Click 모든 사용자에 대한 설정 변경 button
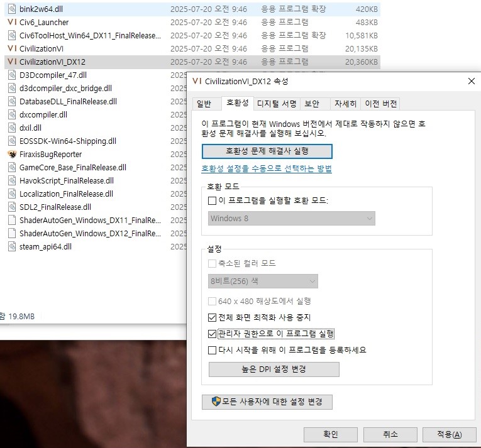481x448 pixels. [x=267, y=402]
